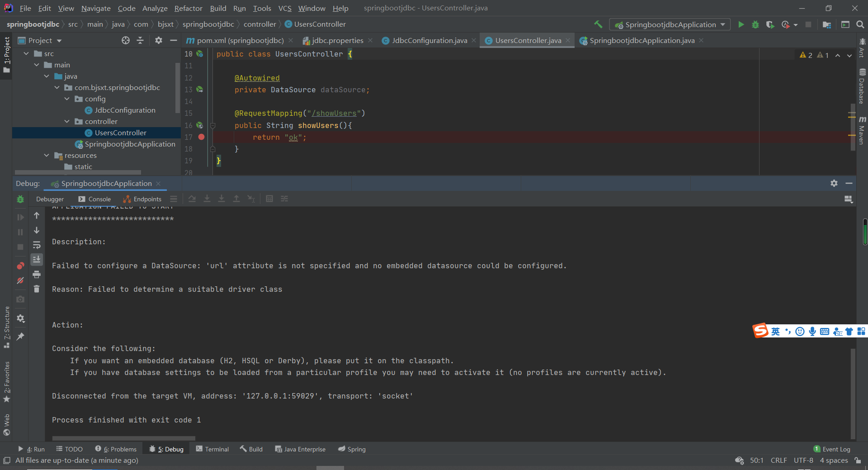
Task: Collapse the main folder
Action: coord(37,65)
